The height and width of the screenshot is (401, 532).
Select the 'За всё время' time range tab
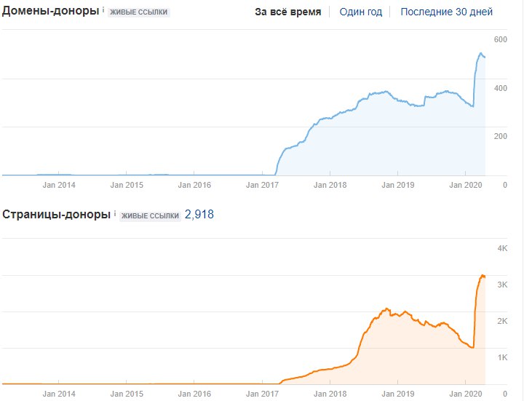tap(287, 12)
